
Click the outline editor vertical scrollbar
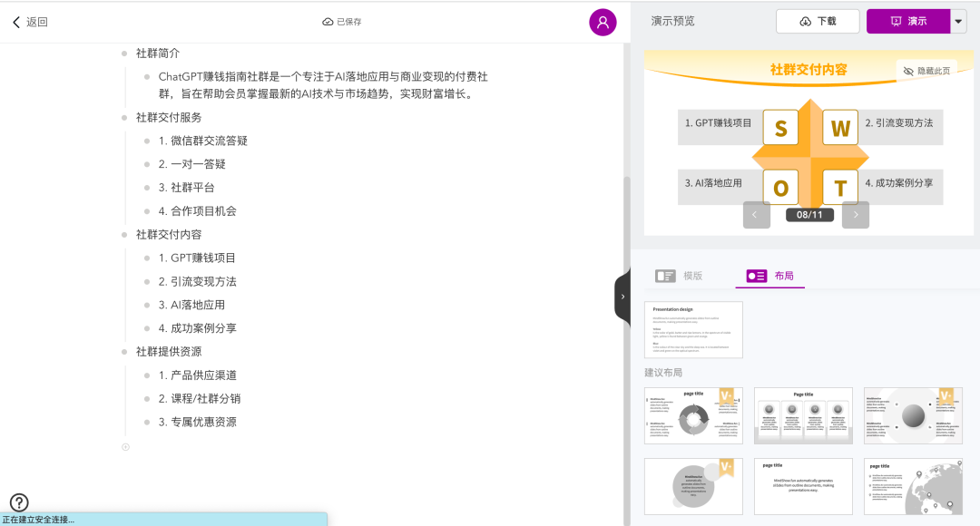pos(626,350)
